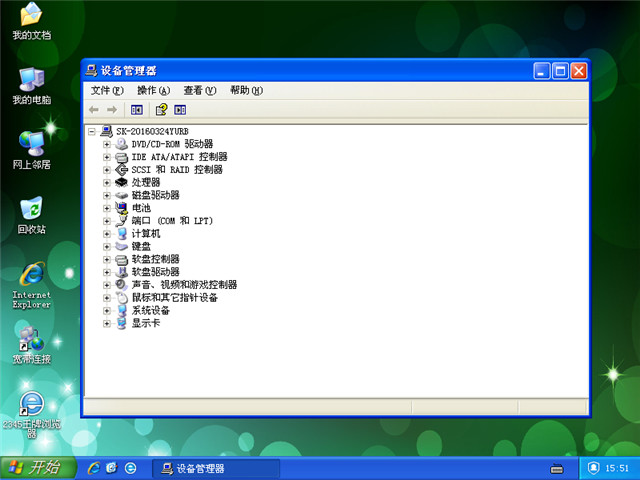Open the help question-mark toolbar icon
The image size is (640, 480).
point(161,109)
